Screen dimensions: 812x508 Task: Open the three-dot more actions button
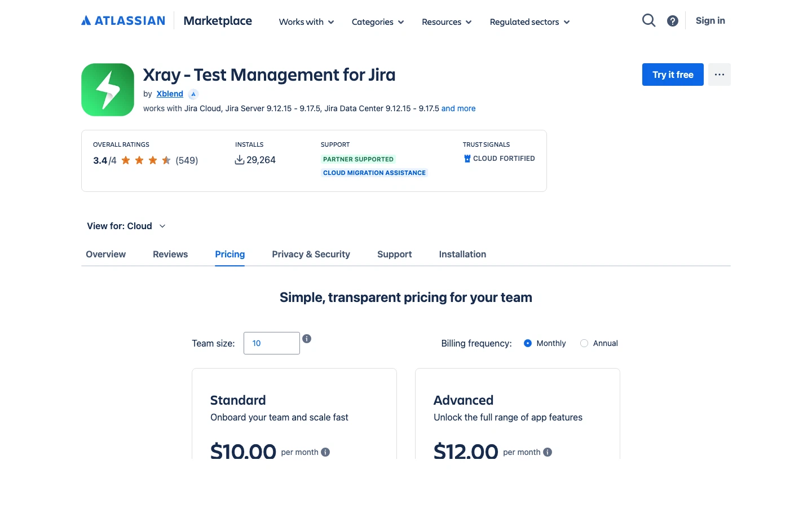[719, 75]
